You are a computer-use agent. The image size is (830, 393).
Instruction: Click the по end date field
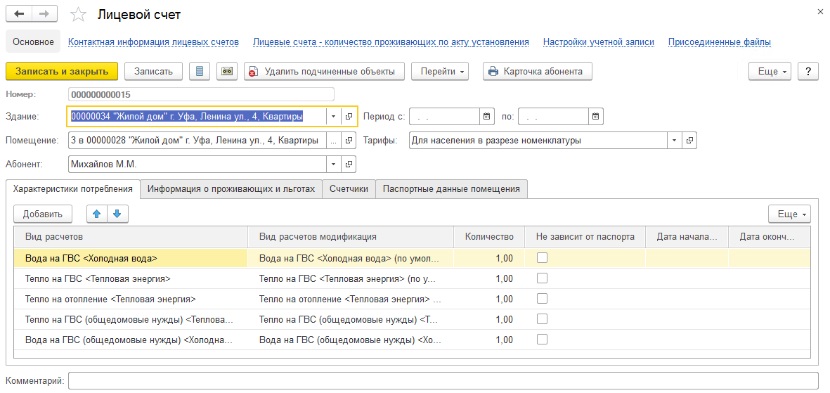click(554, 117)
